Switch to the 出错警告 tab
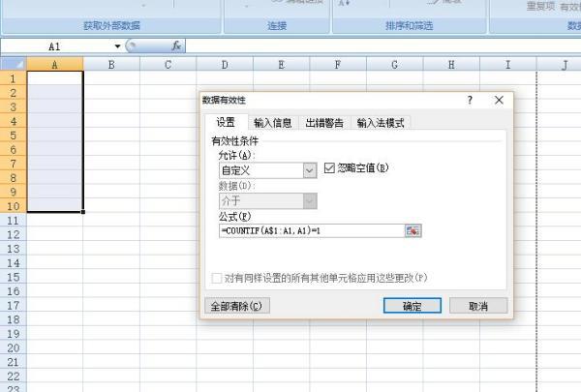The width and height of the screenshot is (581, 392). [x=324, y=123]
